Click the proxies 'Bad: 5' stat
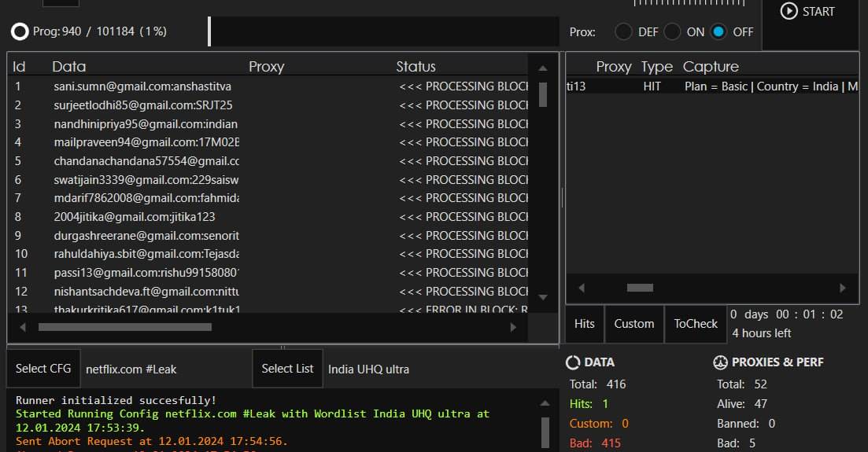Image resolution: width=868 pixels, height=452 pixels. click(x=737, y=443)
